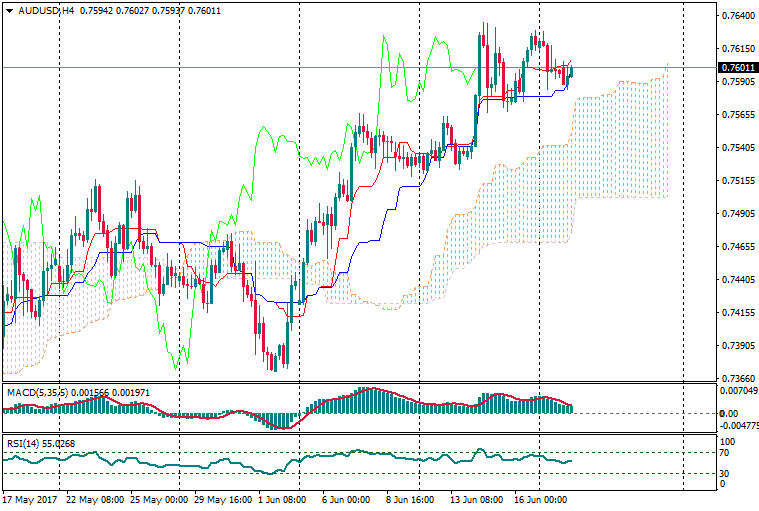The width and height of the screenshot is (759, 511).
Task: Click the MACD(5,35,5) indicator label
Action: [x=36, y=393]
